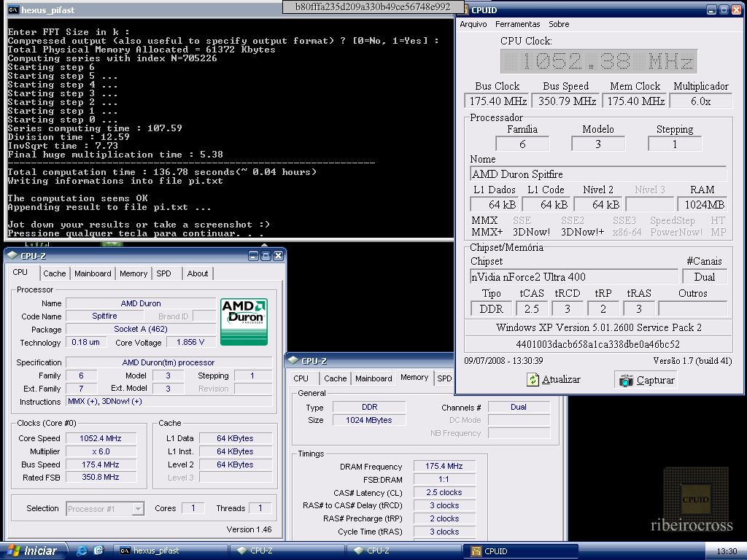Click the refresh icon next to Atualizar
Screen dimensions: 747x560
click(533, 379)
